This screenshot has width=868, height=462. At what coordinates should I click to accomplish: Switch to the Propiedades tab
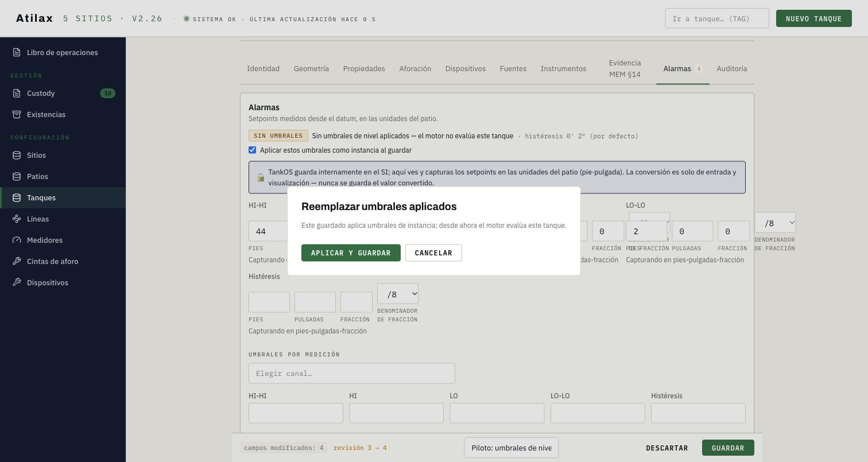364,68
